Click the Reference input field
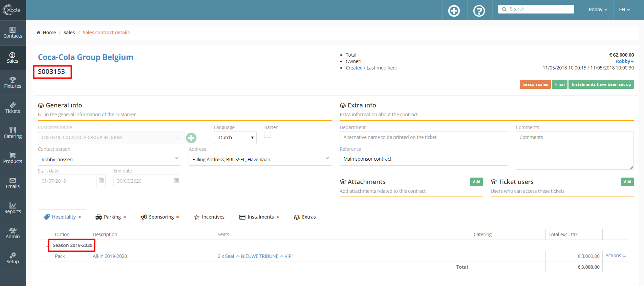 424,159
